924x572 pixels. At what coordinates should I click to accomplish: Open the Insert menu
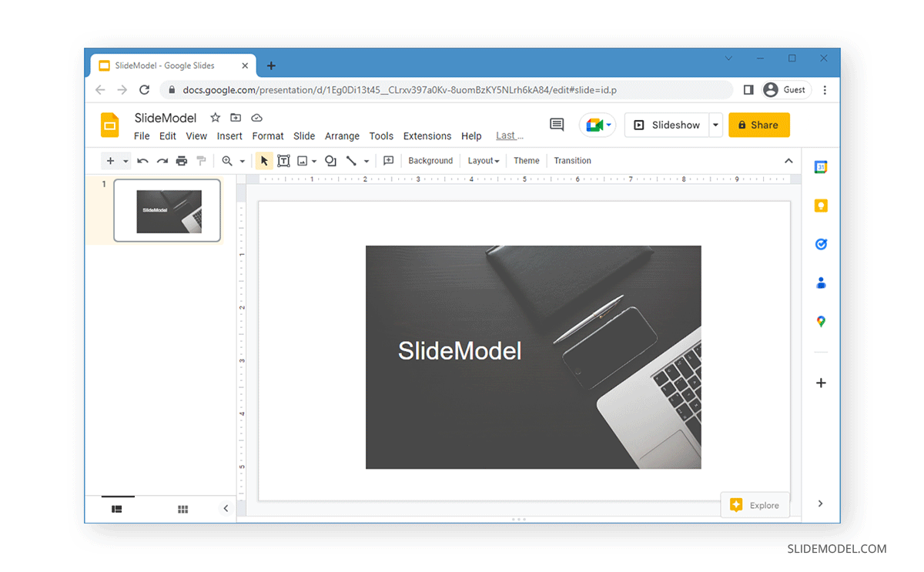pyautogui.click(x=229, y=135)
